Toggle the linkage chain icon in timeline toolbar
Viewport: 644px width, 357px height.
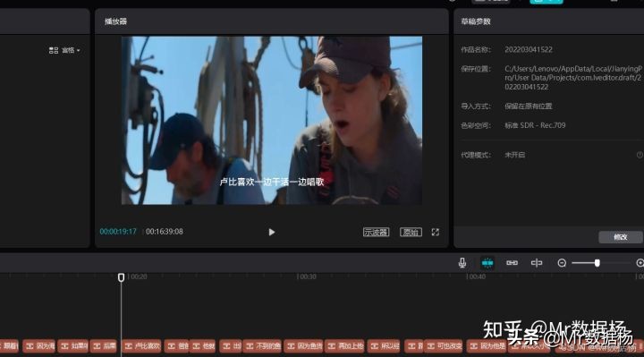pos(512,263)
